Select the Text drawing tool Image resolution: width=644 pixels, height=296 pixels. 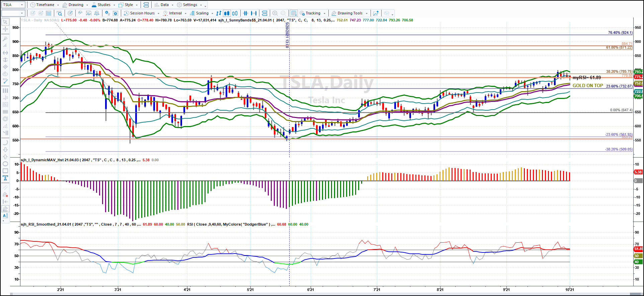coord(5,178)
